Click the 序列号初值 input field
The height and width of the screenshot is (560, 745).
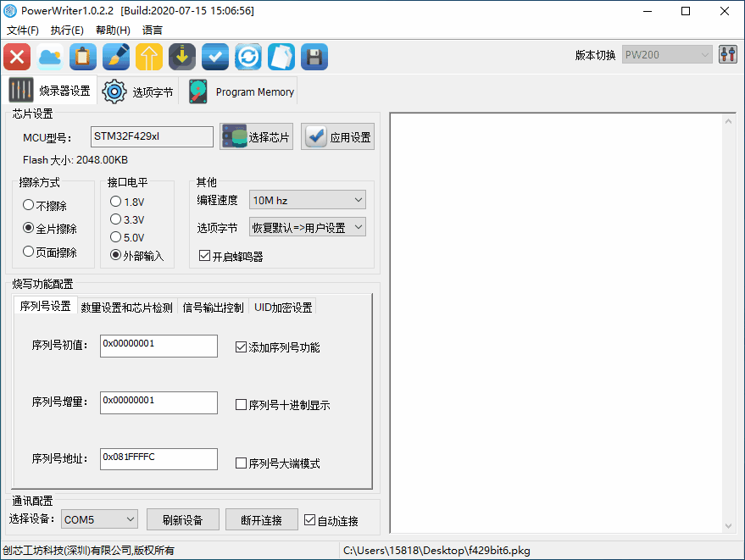click(x=158, y=346)
